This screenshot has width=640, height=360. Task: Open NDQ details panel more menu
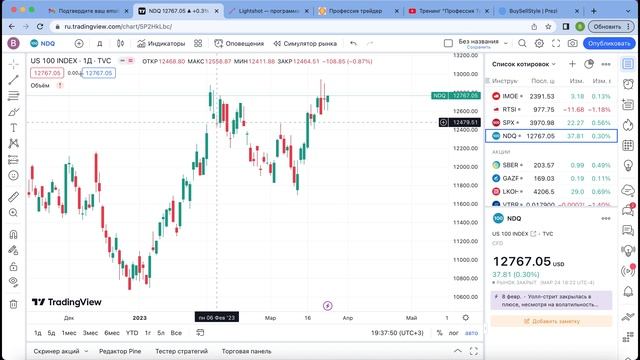606,218
